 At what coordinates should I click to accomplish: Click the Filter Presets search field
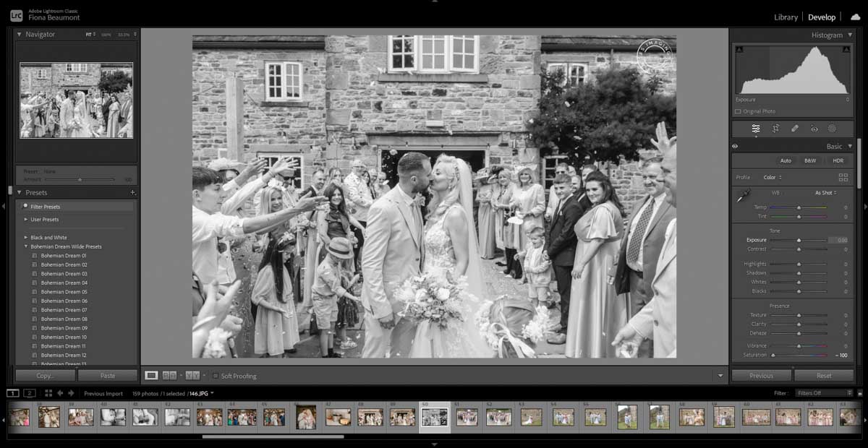(x=76, y=207)
